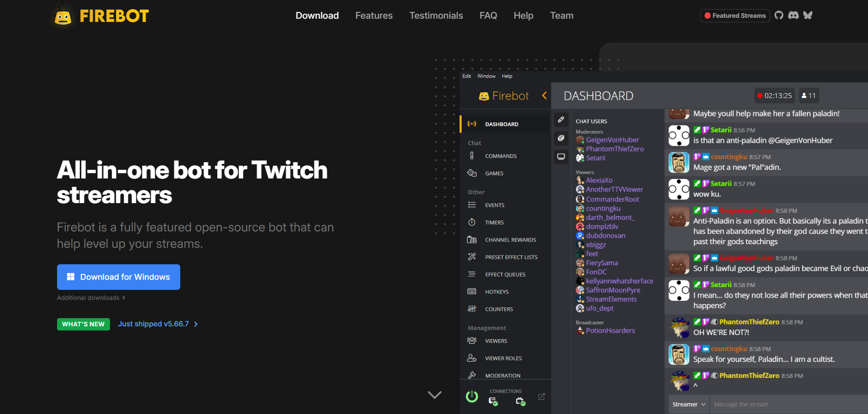Click the Effect Queues icon

pos(472,274)
